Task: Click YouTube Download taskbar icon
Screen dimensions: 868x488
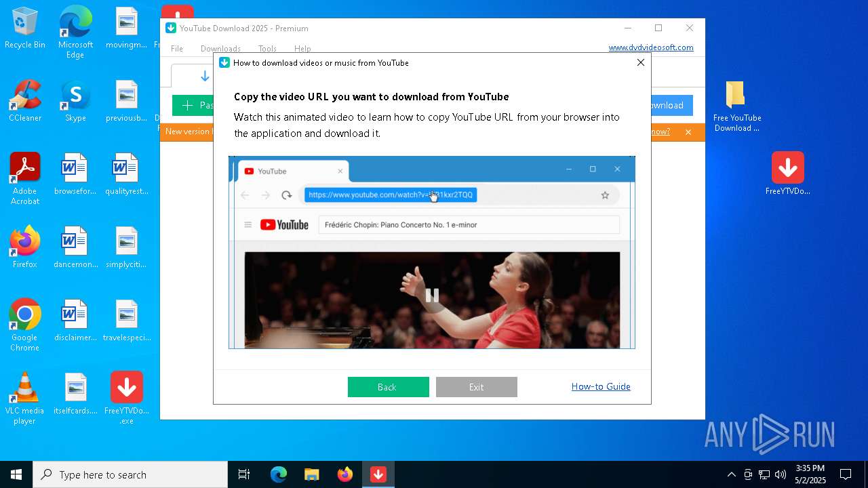Action: (378, 474)
